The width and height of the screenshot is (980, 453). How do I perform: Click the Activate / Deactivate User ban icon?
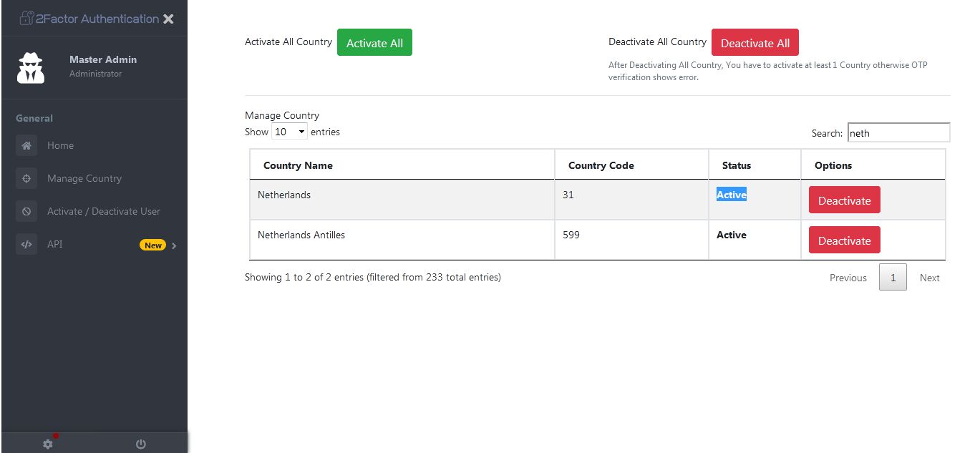click(x=26, y=211)
